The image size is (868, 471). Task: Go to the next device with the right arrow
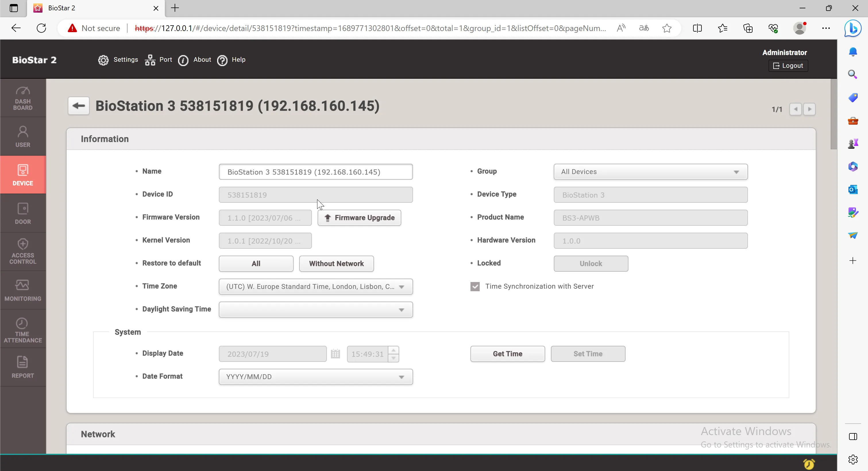[809, 109]
